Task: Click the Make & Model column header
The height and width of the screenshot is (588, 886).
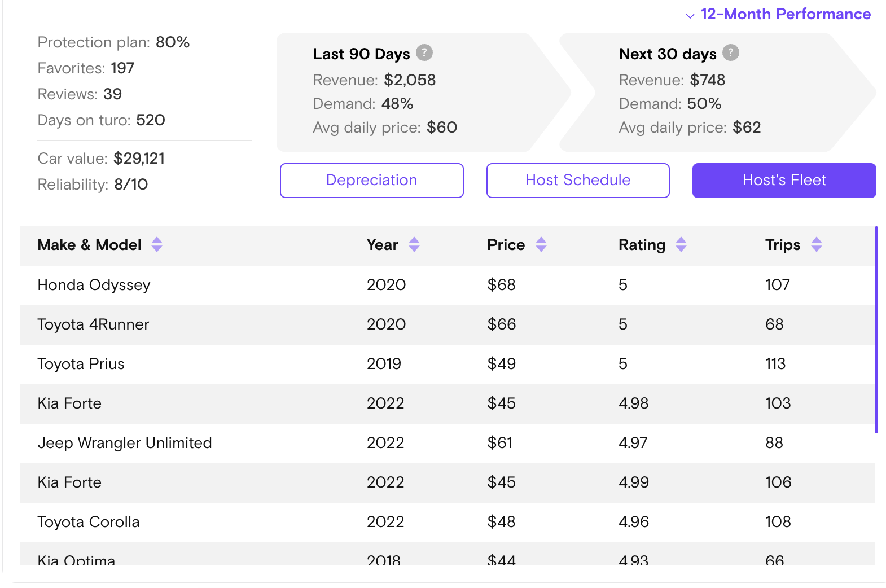Action: 89,245
